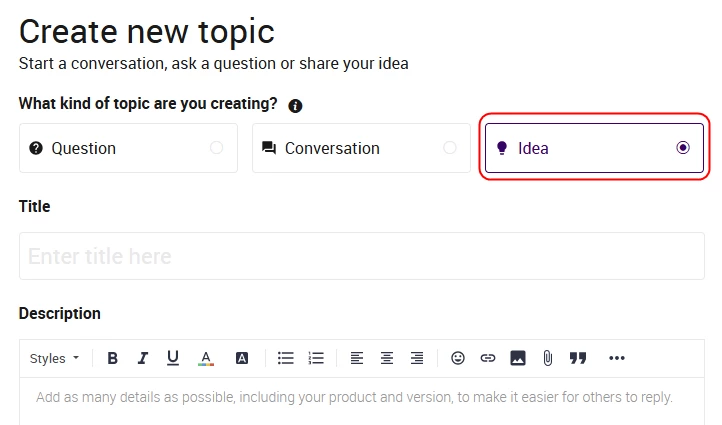The width and height of the screenshot is (722, 425).
Task: Open the emoji picker
Action: click(x=458, y=358)
